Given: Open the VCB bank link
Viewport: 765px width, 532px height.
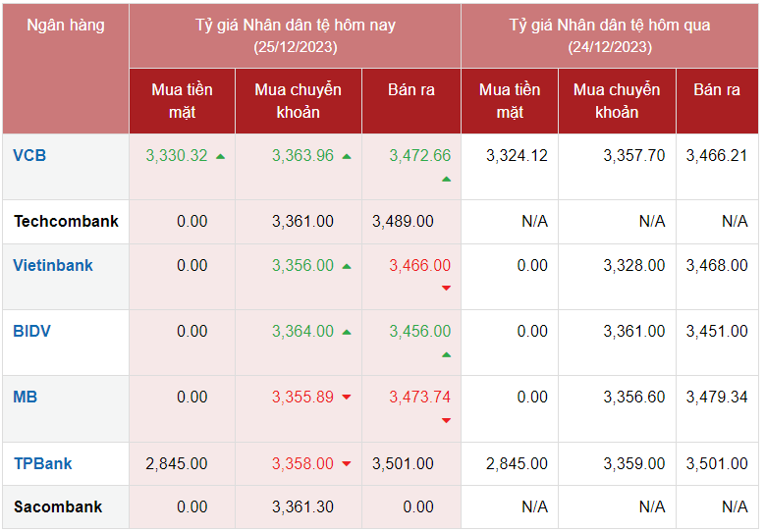Looking at the screenshot, I should coord(29,155).
